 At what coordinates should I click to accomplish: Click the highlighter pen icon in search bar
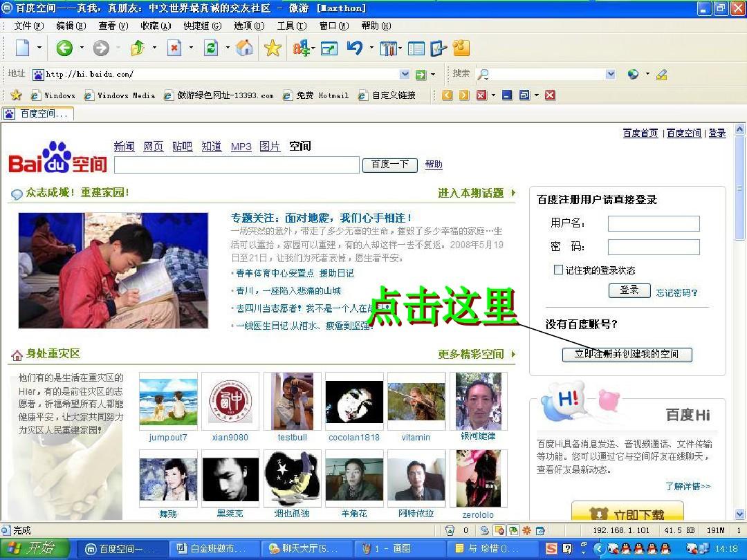click(x=661, y=74)
